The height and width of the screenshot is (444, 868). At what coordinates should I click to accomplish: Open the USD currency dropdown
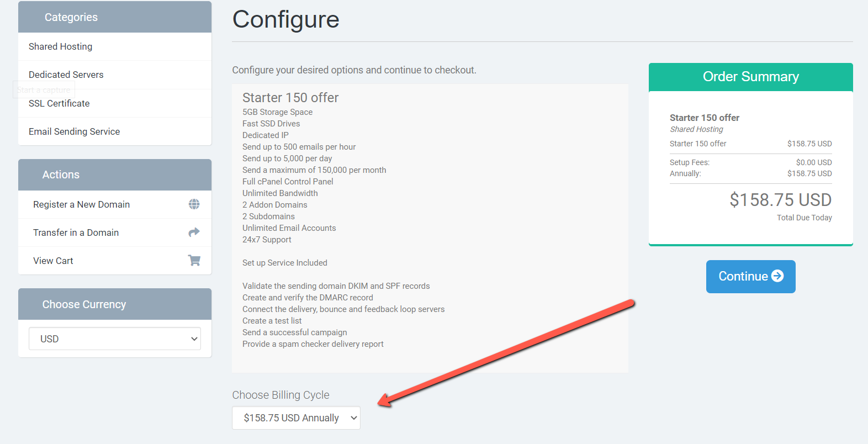115,339
